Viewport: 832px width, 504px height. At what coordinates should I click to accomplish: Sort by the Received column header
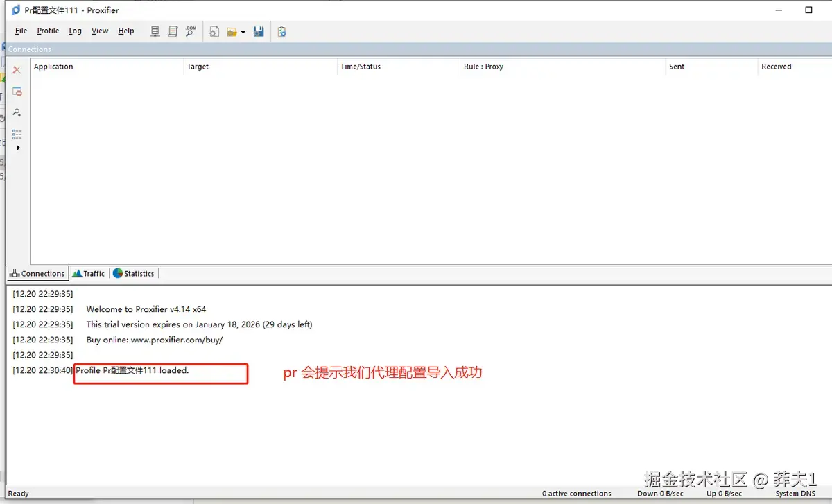[795, 67]
